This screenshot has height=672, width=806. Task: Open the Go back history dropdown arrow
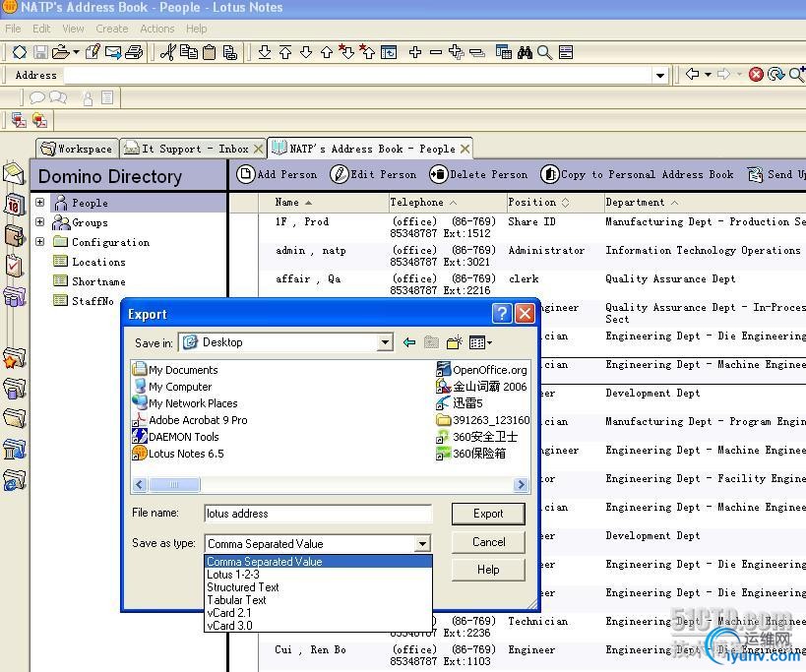pyautogui.click(x=708, y=75)
